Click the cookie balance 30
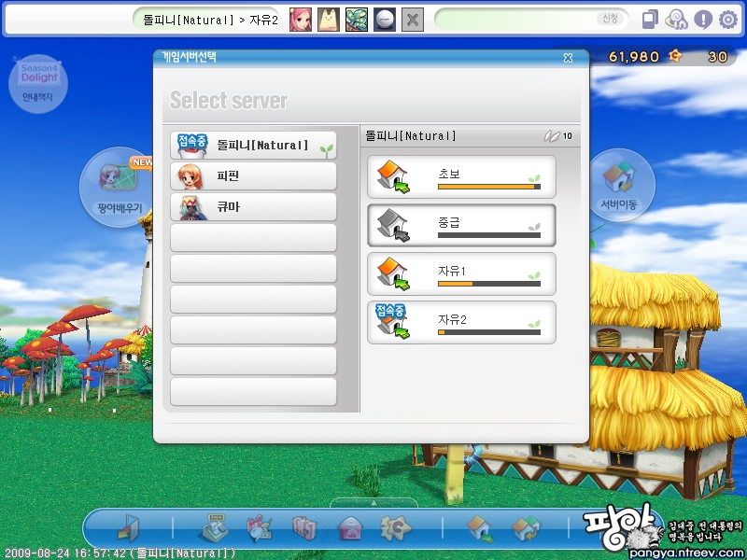This screenshot has height=560, width=747. coord(717,57)
